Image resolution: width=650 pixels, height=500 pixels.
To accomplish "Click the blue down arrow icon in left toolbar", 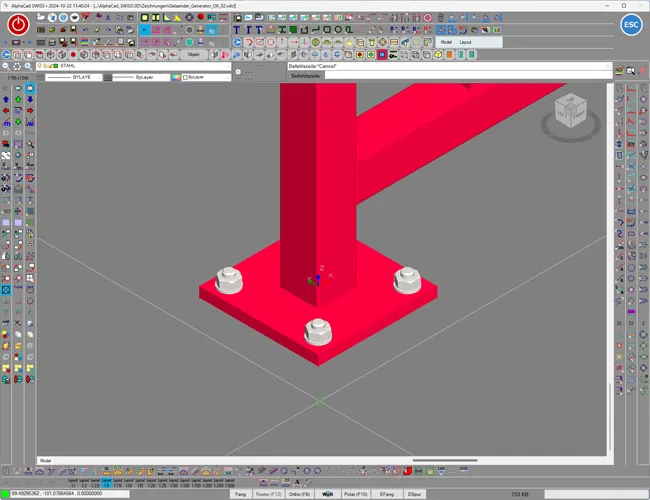I will click(30, 99).
